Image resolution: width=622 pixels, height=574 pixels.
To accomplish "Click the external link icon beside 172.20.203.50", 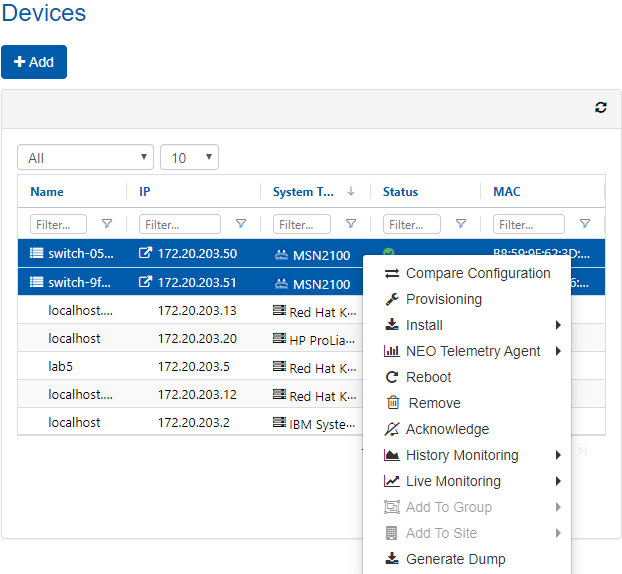I will pyautogui.click(x=145, y=254).
